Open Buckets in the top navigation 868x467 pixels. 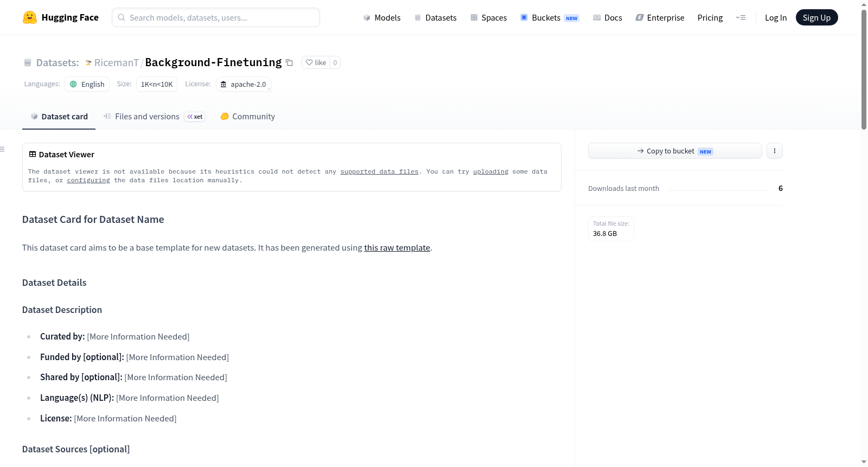pyautogui.click(x=550, y=17)
